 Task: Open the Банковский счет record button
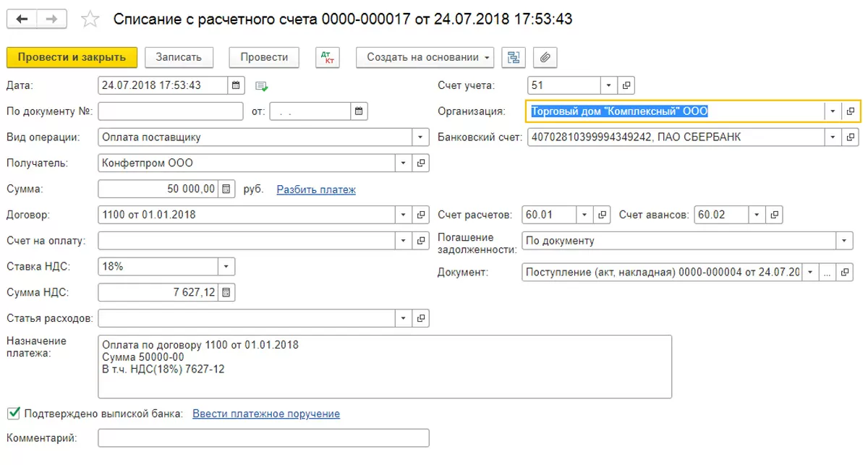pos(851,137)
